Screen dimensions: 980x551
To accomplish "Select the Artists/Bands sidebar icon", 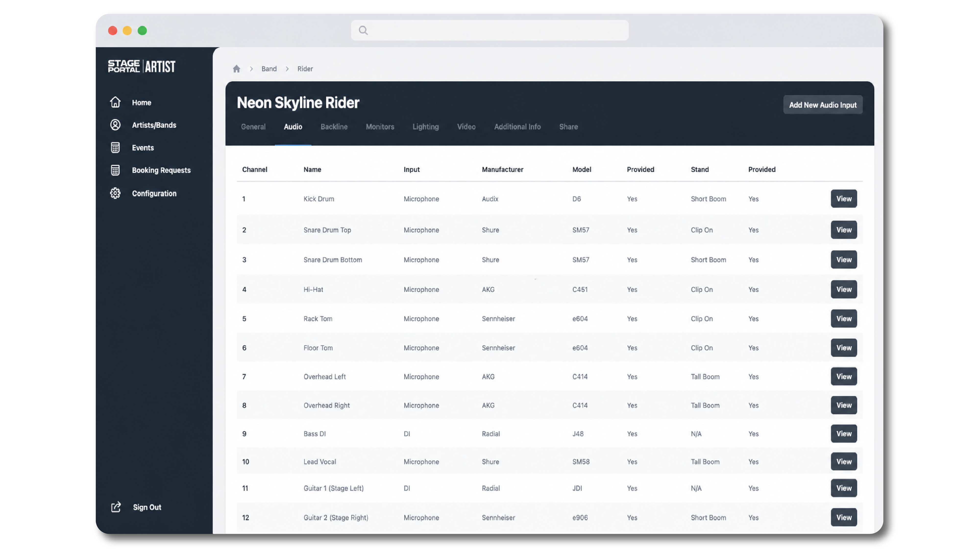I will tap(115, 125).
